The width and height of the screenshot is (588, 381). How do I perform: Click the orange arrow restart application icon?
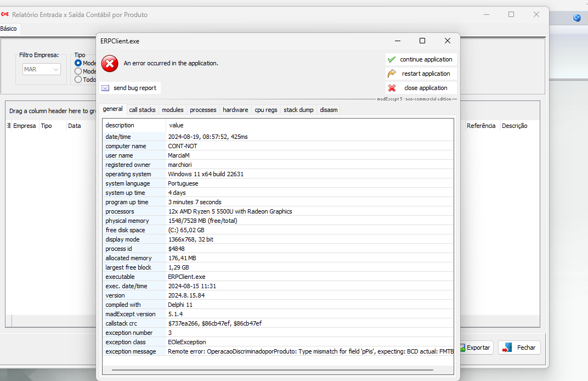(x=392, y=74)
